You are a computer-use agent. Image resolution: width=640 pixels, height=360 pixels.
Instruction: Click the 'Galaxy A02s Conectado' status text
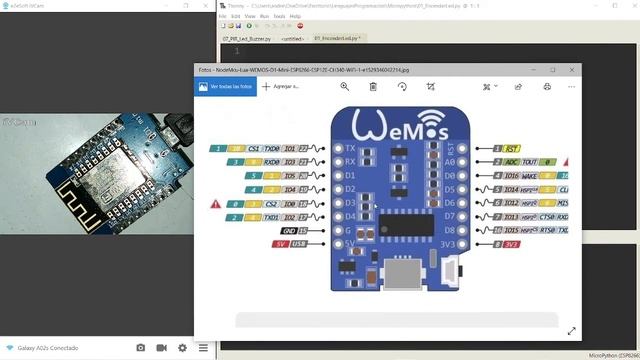point(48,348)
